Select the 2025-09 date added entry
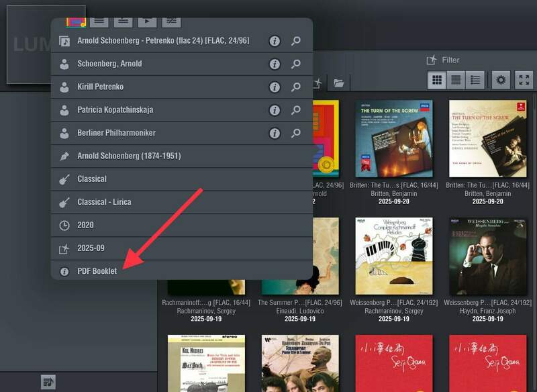 point(91,248)
